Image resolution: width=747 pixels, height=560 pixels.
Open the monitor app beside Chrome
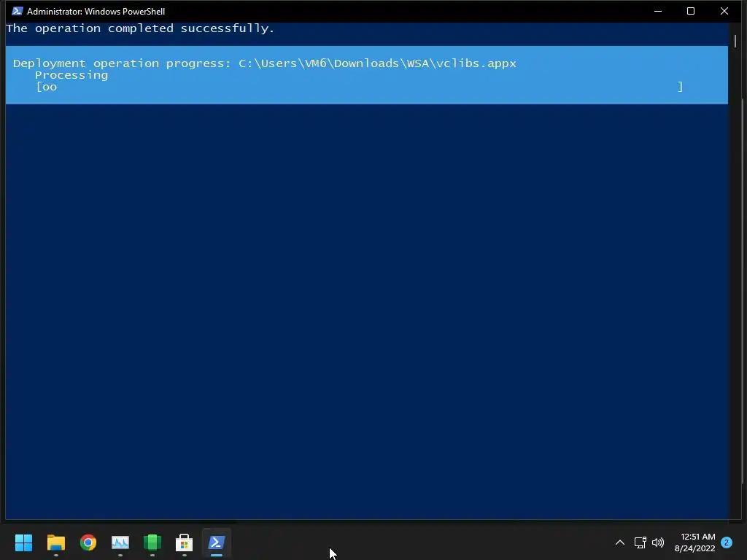point(120,542)
